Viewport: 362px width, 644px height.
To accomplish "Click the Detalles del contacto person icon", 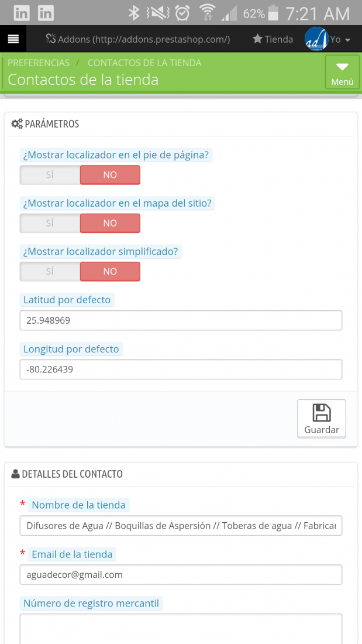I will pos(16,474).
